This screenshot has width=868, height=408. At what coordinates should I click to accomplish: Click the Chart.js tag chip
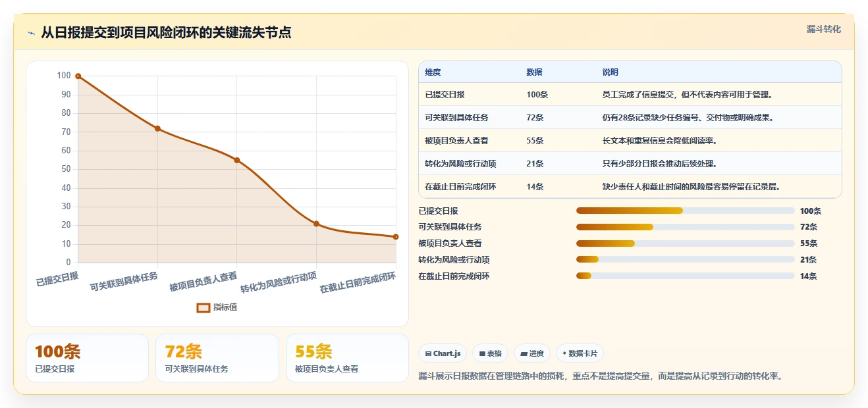443,353
